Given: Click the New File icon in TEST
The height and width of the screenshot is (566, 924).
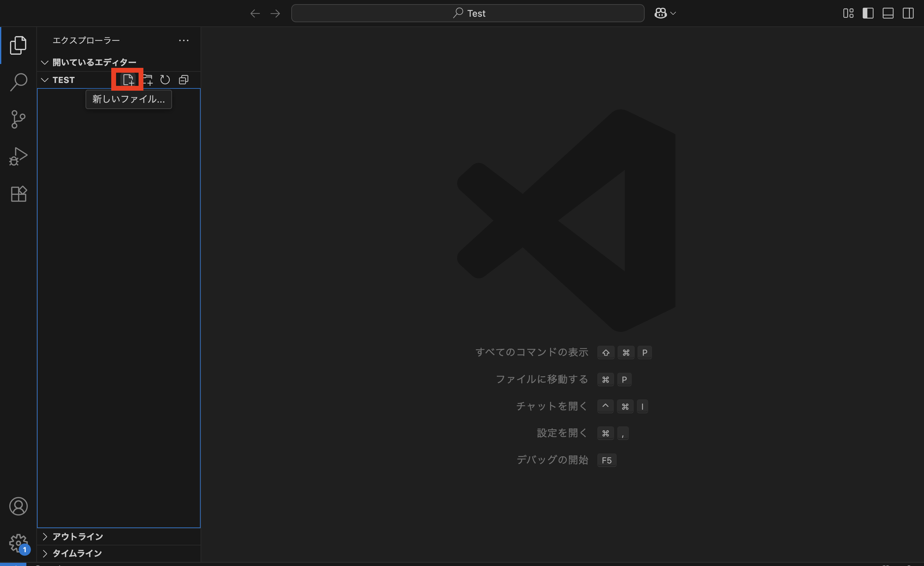Looking at the screenshot, I should coord(128,79).
